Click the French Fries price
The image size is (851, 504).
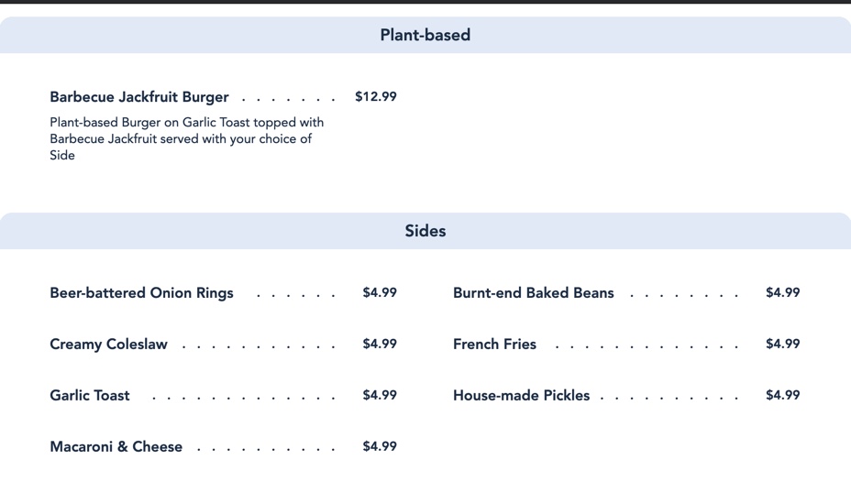point(783,345)
